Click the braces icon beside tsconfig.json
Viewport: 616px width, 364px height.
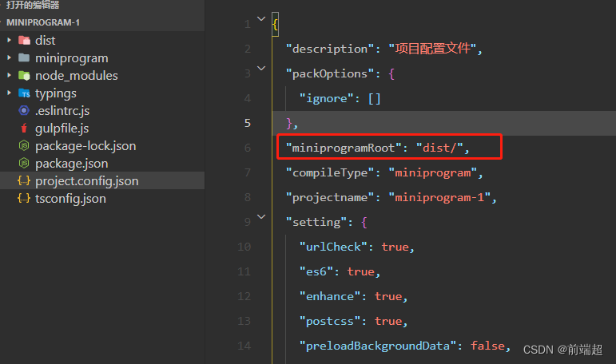coord(24,198)
